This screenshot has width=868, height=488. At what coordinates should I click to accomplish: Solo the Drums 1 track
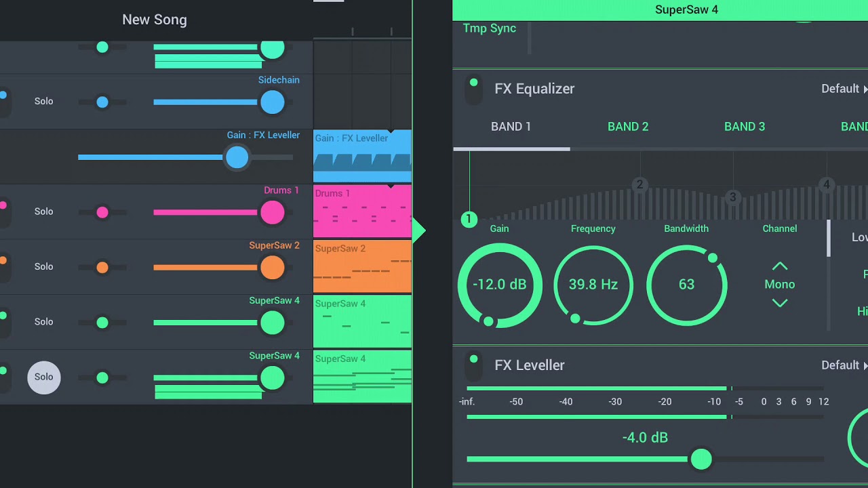click(44, 211)
